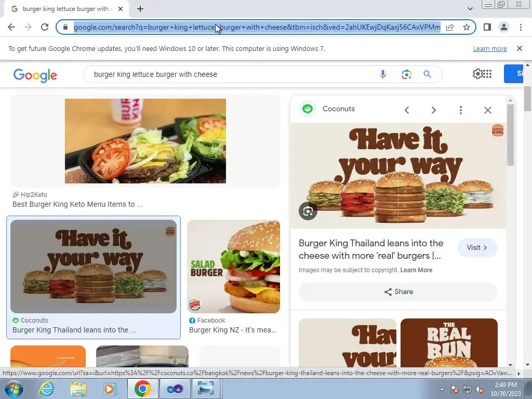View site information lock icon

tap(65, 27)
